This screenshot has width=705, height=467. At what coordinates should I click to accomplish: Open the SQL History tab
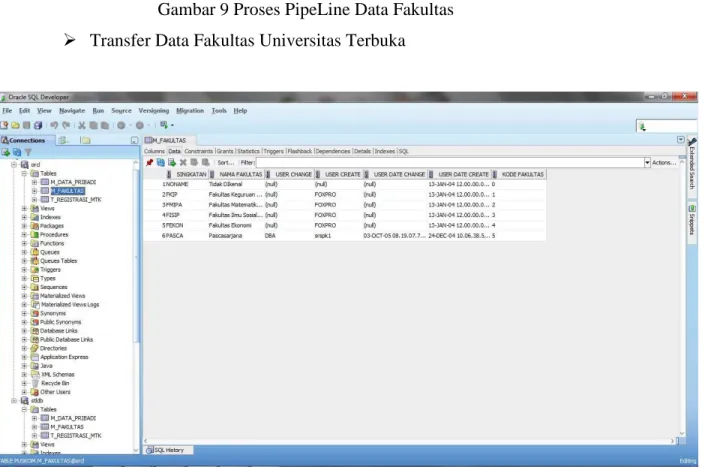point(169,450)
